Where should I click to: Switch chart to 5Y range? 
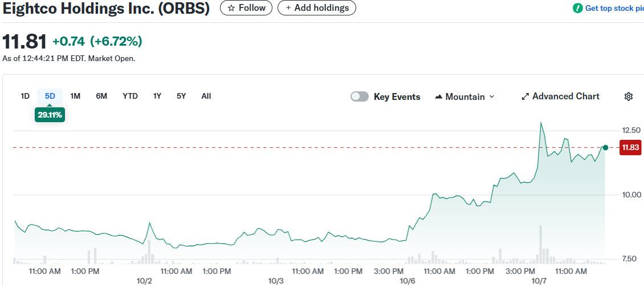coord(181,96)
